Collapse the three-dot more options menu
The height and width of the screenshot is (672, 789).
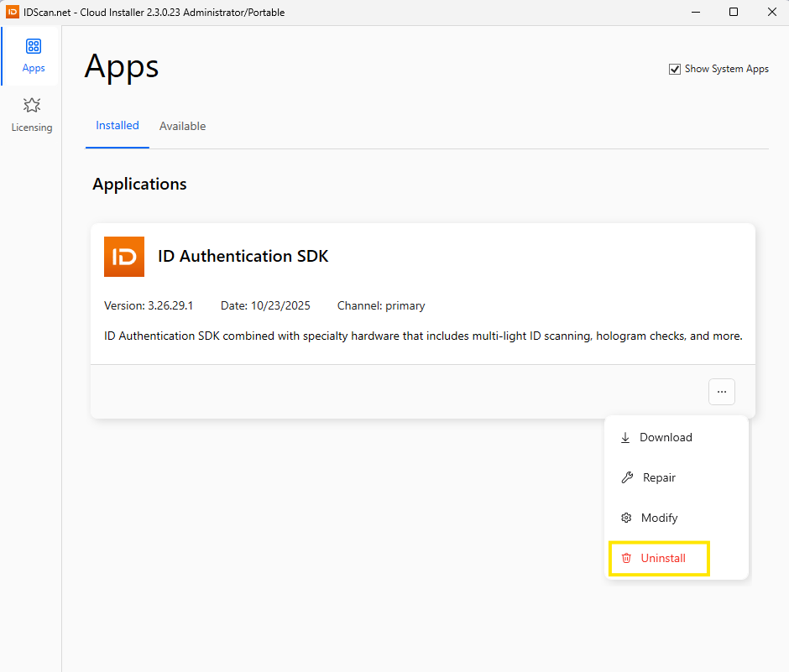click(721, 392)
